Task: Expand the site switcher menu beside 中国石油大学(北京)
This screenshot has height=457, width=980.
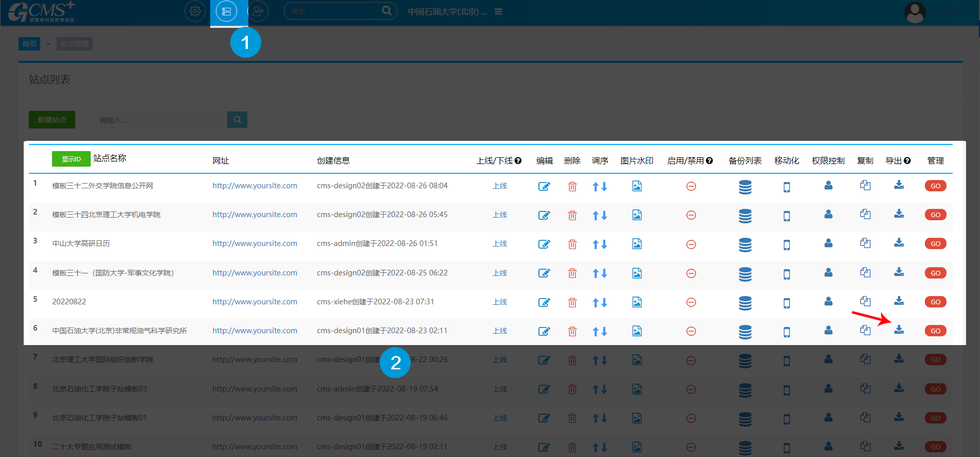Action: click(x=498, y=11)
